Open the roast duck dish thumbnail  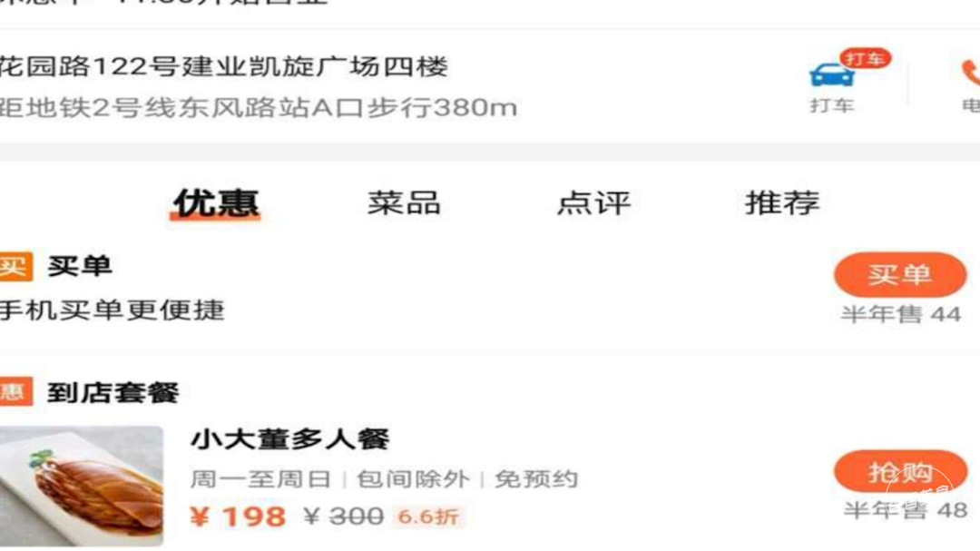click(x=82, y=486)
